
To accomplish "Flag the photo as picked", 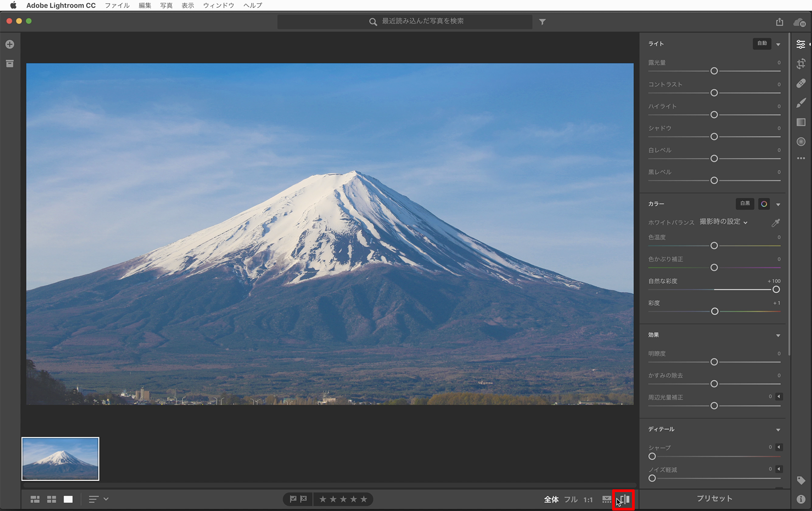I will (293, 499).
